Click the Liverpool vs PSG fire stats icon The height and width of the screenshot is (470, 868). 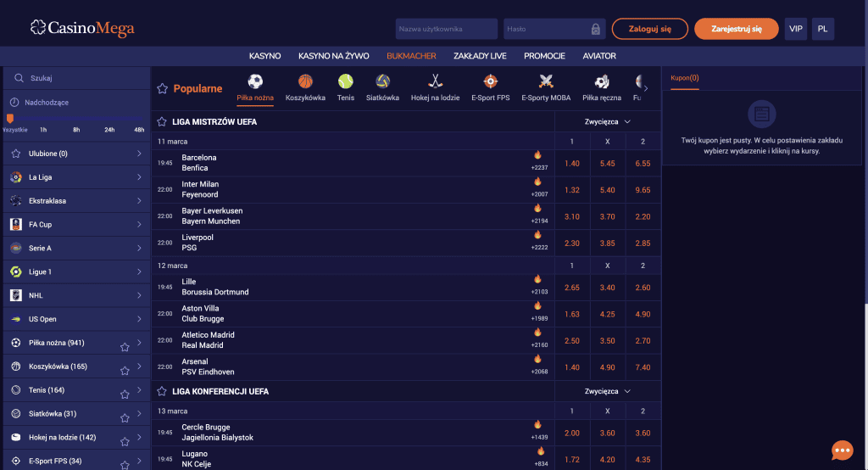pyautogui.click(x=537, y=235)
